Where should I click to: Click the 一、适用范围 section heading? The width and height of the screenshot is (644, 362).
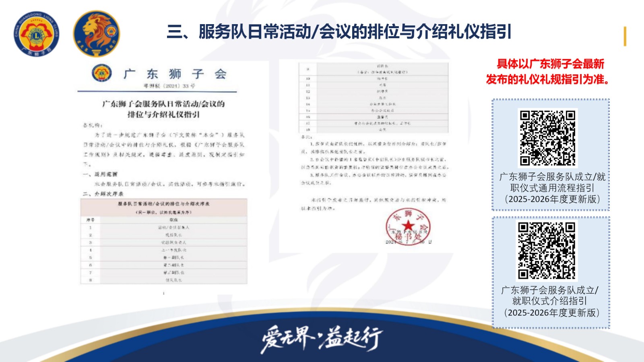coord(100,174)
